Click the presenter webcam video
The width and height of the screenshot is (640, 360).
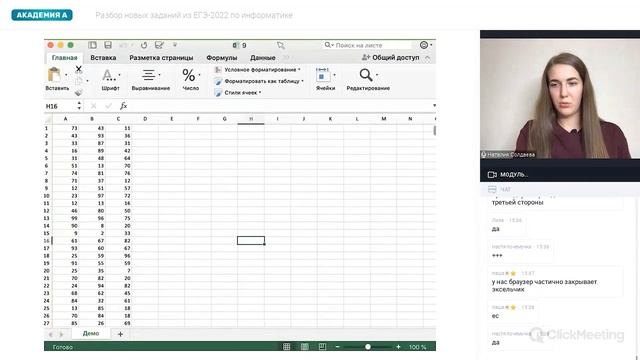point(560,98)
